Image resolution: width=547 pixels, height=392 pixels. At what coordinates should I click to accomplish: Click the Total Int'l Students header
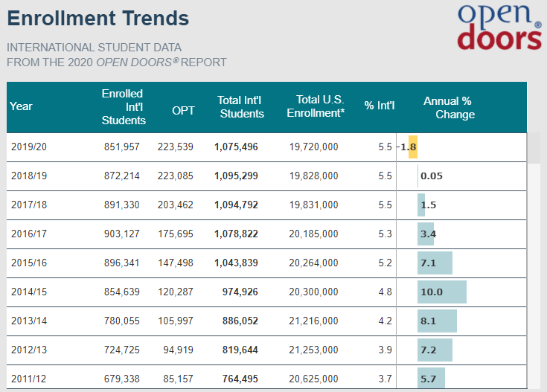tap(240, 106)
